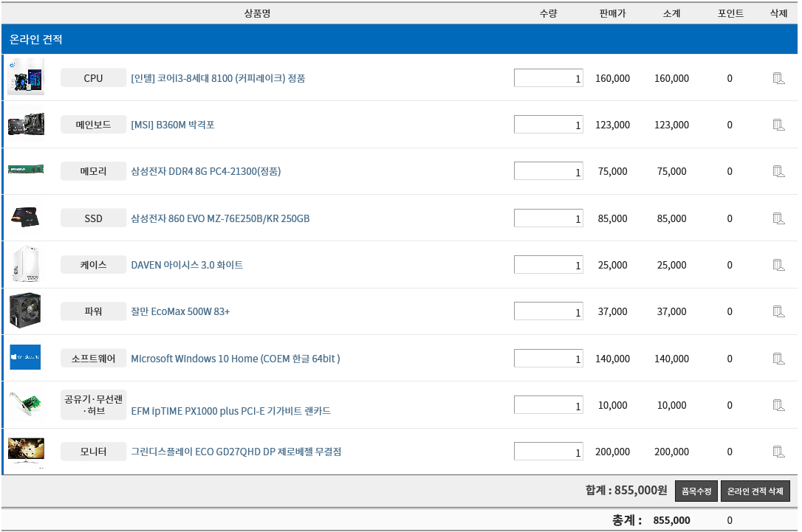Remove the ipTIME LAN card row

point(778,405)
